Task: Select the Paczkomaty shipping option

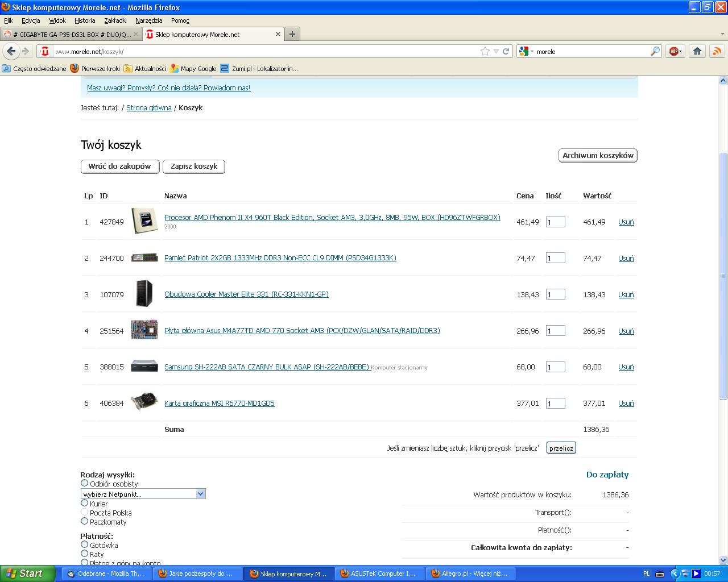Action: pyautogui.click(x=85, y=521)
